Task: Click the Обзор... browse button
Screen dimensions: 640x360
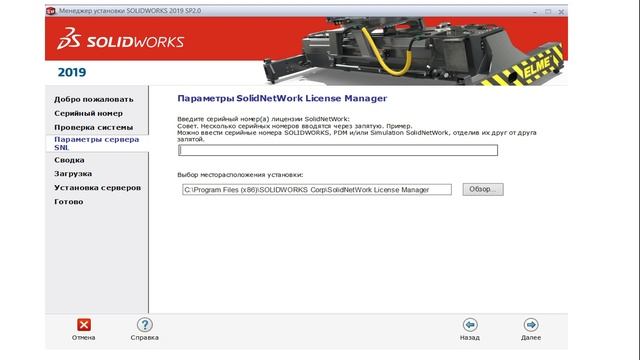Action: coord(483,189)
